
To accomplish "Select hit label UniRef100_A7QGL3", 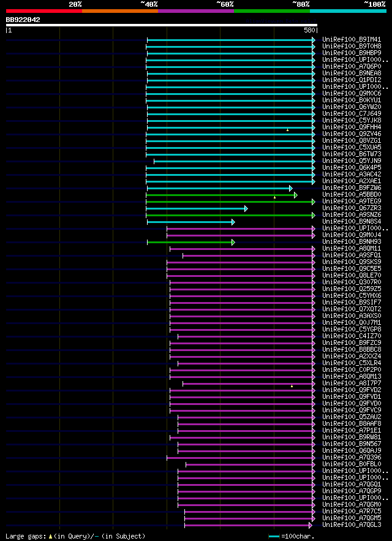I will pyautogui.click(x=352, y=526).
